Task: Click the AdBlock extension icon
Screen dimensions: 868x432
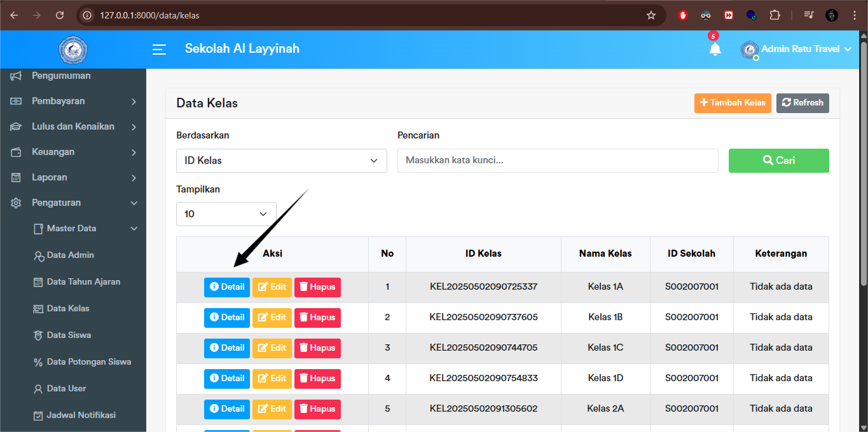Action: (682, 15)
